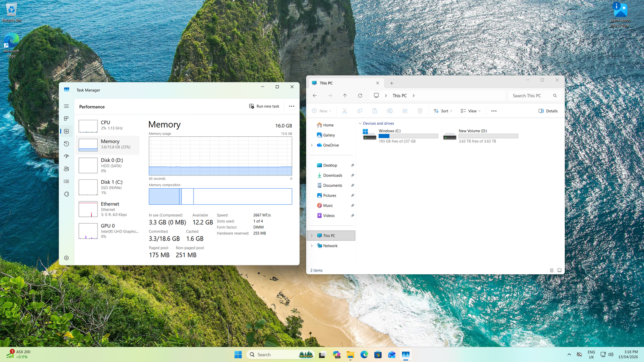Open App history icon in Task Manager sidebar
This screenshot has height=362, width=644.
pyautogui.click(x=66, y=144)
